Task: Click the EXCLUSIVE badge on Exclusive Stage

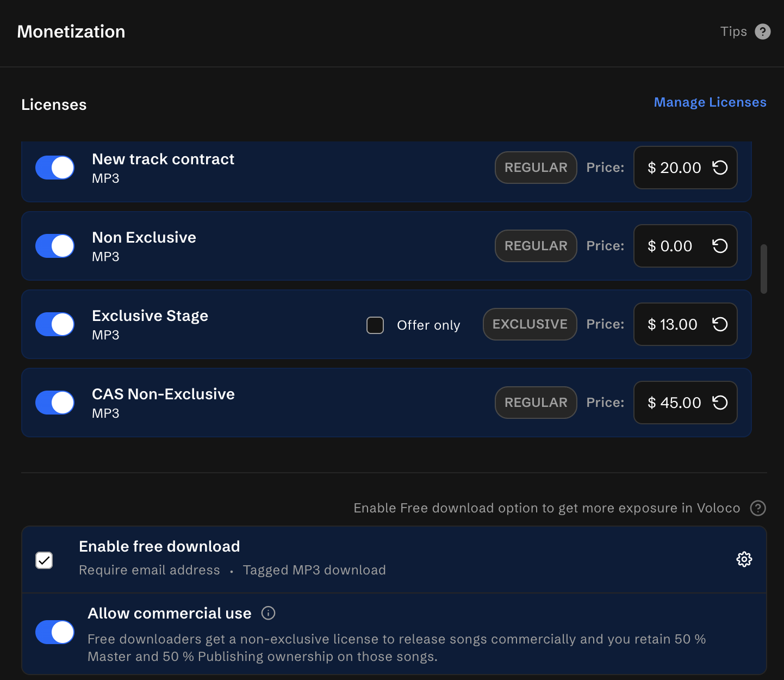Action: point(530,324)
